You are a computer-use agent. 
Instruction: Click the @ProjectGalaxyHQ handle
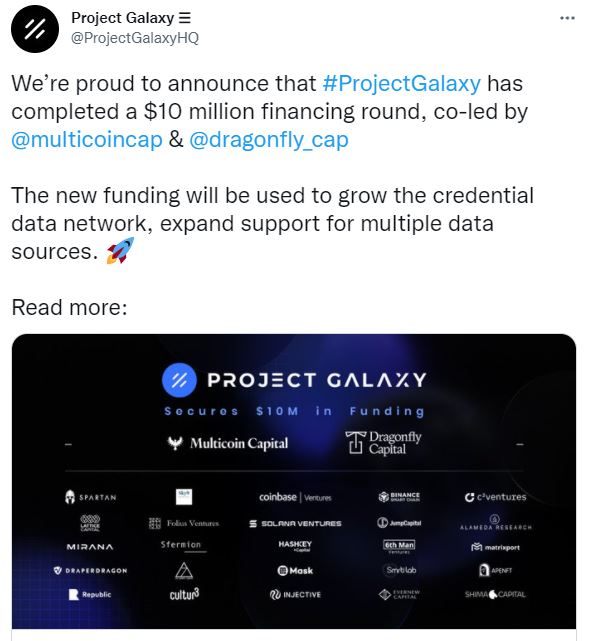click(135, 38)
